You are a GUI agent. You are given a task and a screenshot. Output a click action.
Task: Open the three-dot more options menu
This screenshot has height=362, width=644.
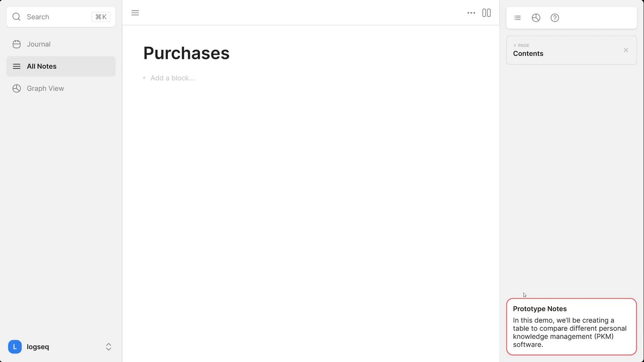click(471, 13)
